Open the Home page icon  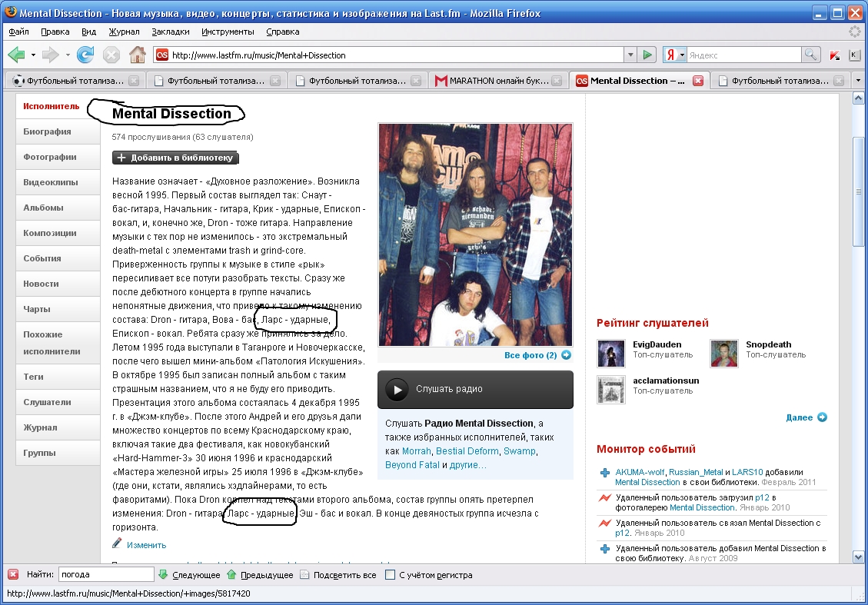138,55
